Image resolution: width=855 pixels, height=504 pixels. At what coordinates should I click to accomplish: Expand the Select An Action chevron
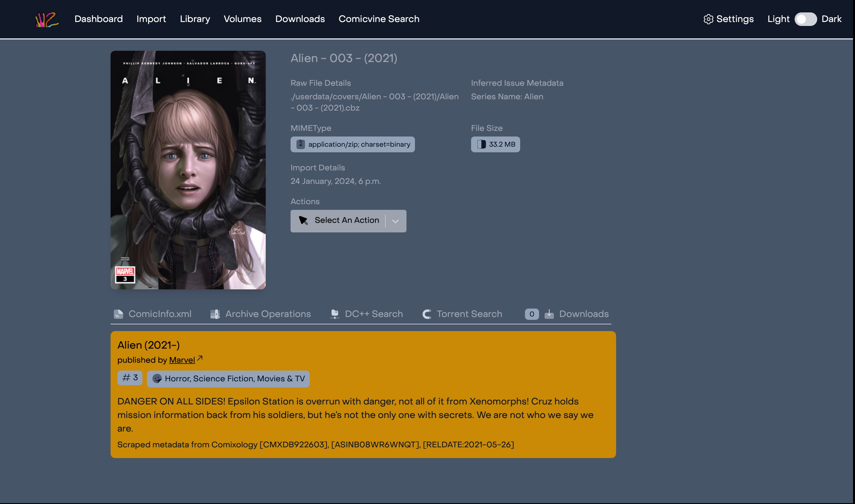[x=395, y=221]
